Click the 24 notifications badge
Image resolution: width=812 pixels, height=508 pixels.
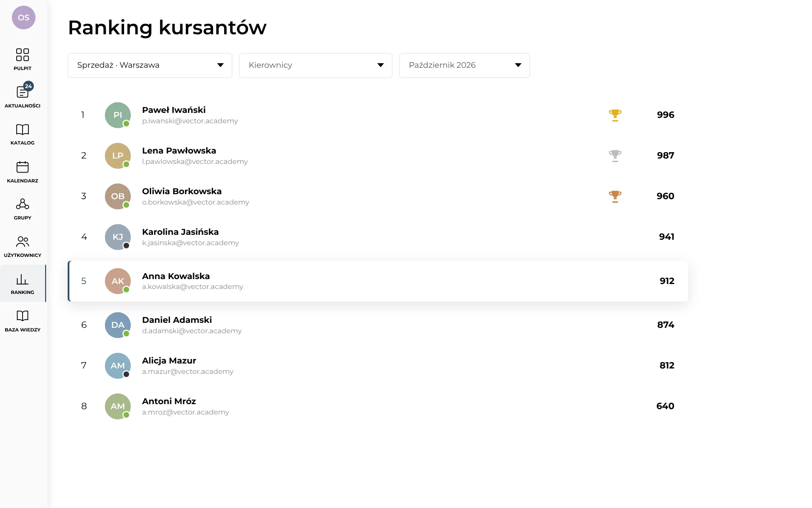28,86
